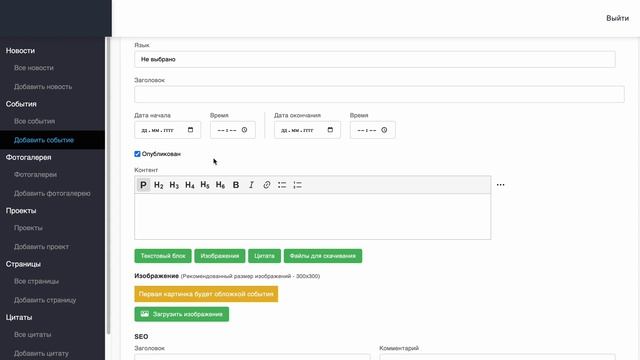
Task: Add a Файлы для скачивания block
Action: click(323, 256)
